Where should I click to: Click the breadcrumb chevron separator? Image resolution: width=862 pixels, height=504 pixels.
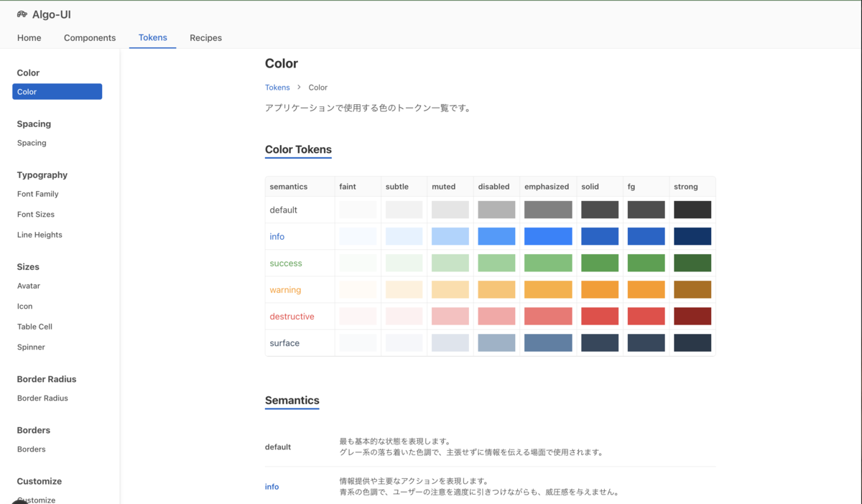coord(299,88)
